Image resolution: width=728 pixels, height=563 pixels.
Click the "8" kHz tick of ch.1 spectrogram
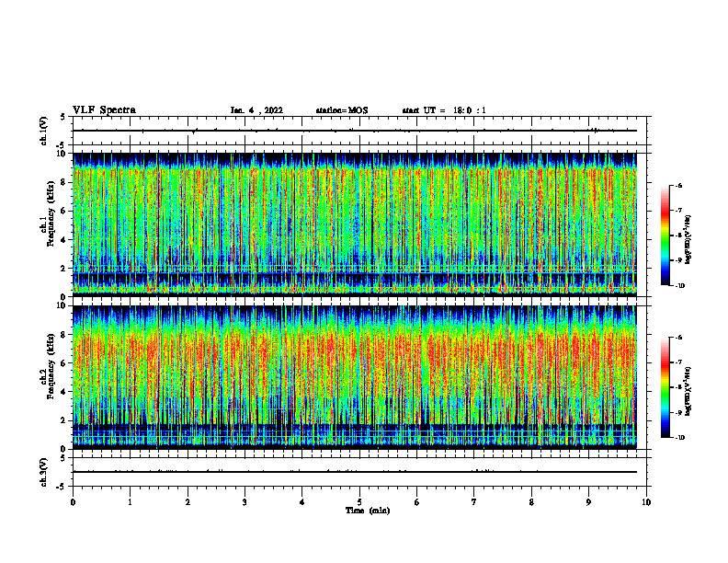(64, 182)
